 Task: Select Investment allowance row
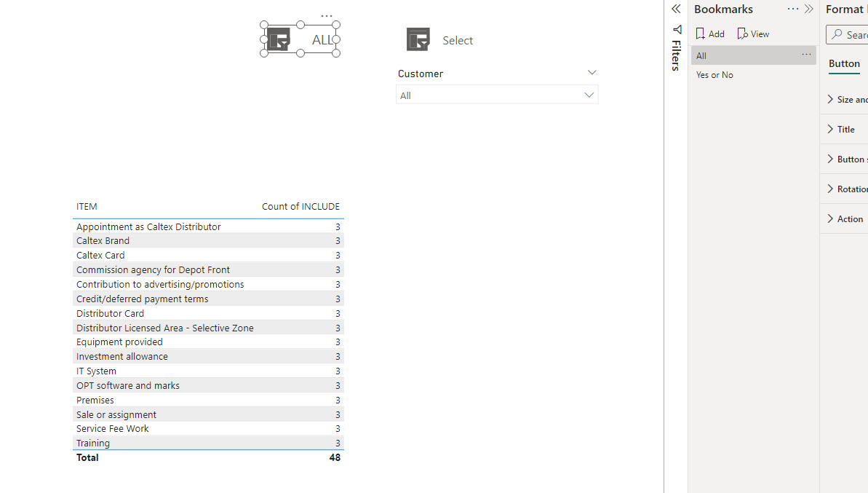208,356
